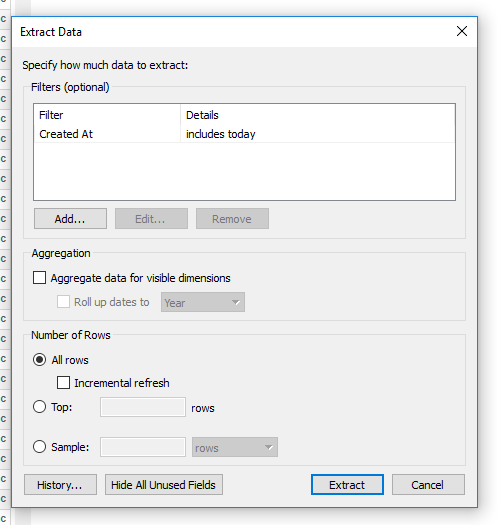Click the Sample amount input field
This screenshot has width=497, height=525.
143,447
